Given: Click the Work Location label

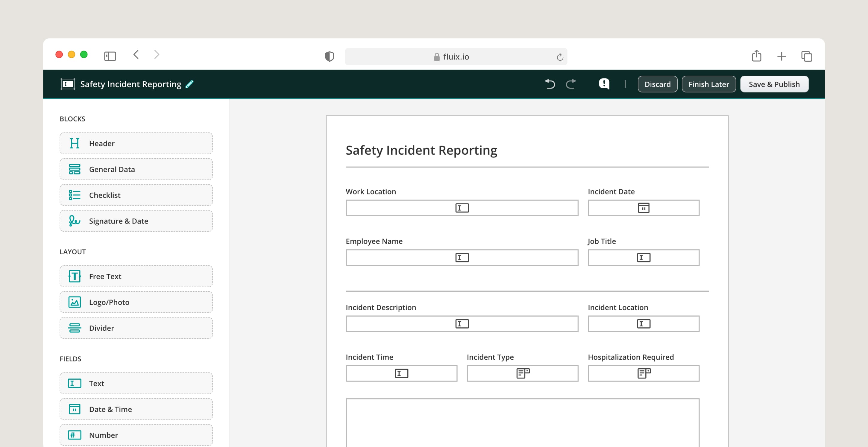Looking at the screenshot, I should 371,192.
